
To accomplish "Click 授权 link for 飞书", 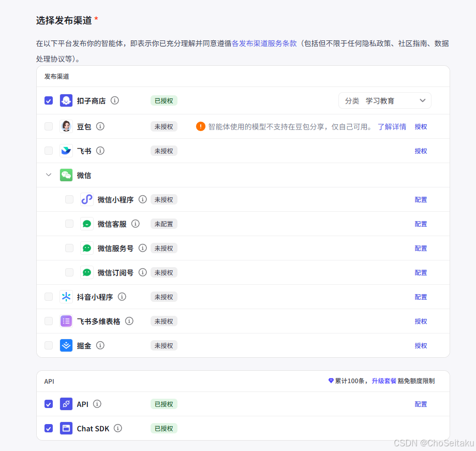I will point(421,151).
